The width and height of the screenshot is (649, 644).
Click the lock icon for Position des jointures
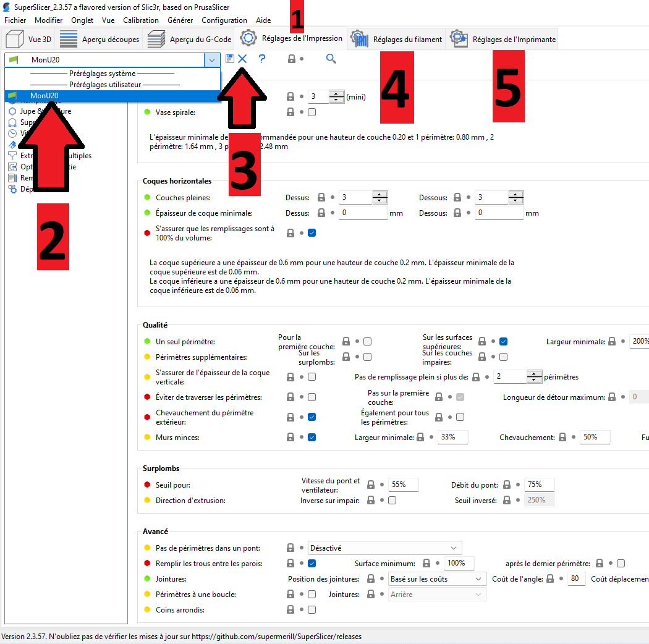(371, 578)
